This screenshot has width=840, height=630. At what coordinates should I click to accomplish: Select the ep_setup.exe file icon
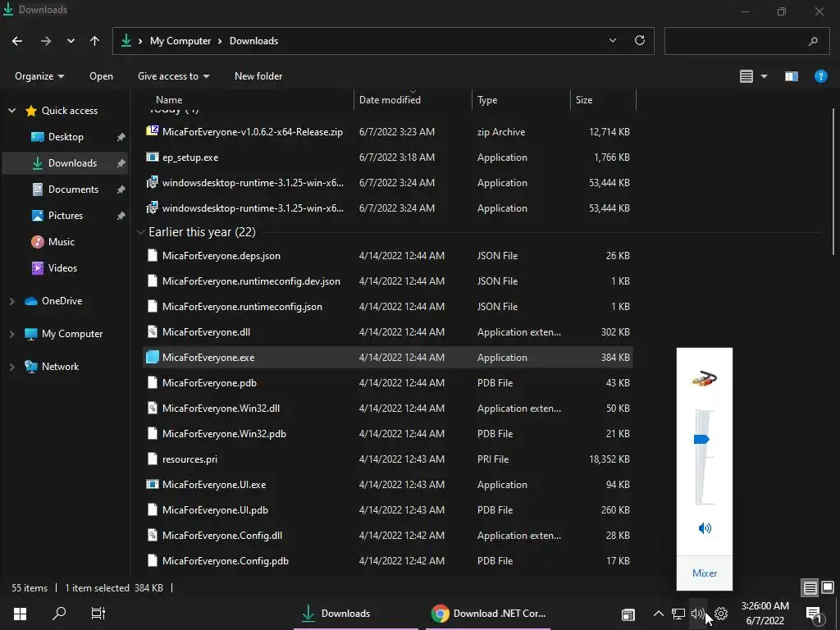pos(152,157)
